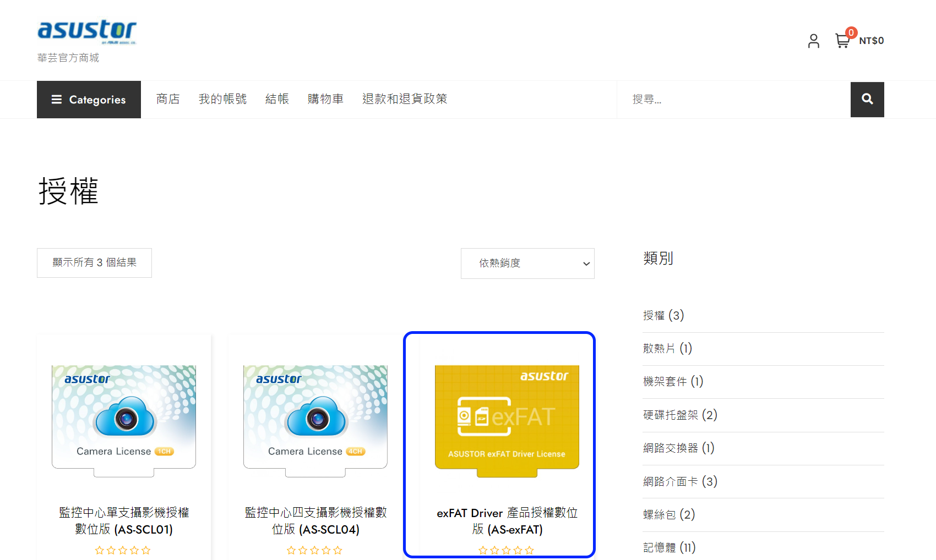This screenshot has height=560, width=936.
Task: Select the 授權 (3) category
Action: 663,316
